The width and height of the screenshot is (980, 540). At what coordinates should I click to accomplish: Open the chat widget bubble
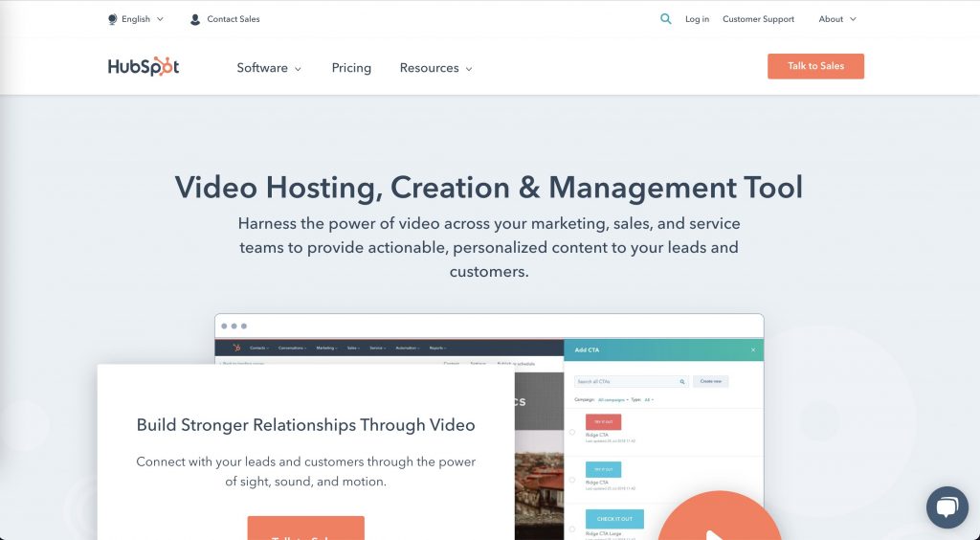[x=947, y=506]
